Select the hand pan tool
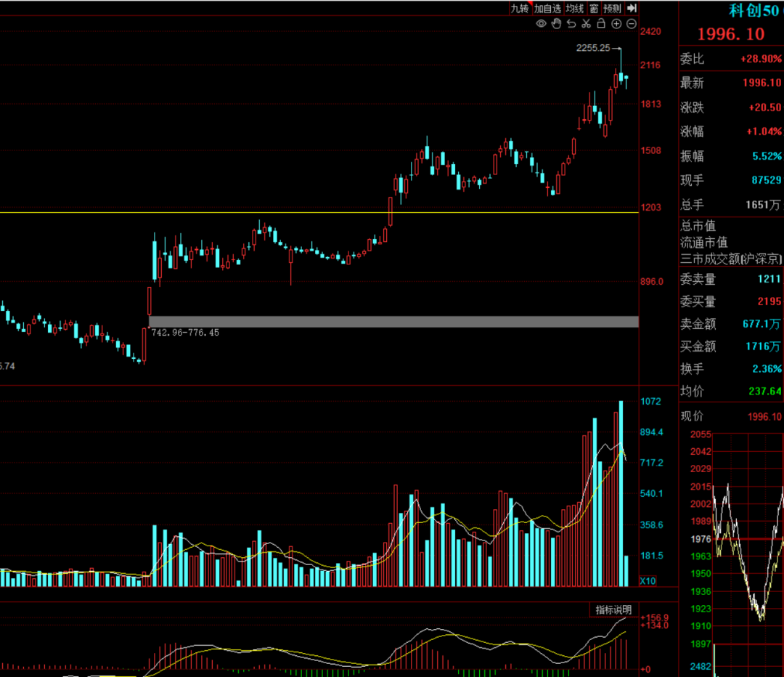Viewport: 784px width, 677px height. point(556,23)
